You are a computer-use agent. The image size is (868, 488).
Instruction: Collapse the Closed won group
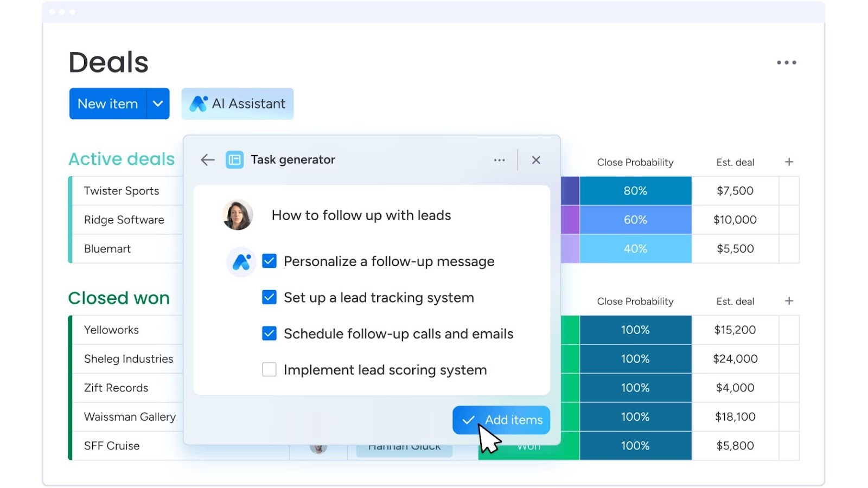119,298
